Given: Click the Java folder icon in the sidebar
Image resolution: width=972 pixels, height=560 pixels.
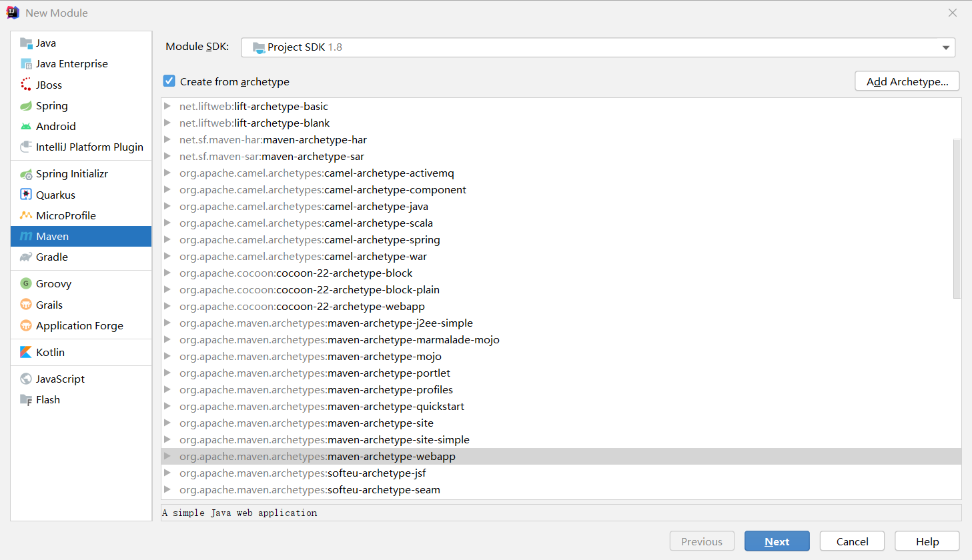Looking at the screenshot, I should [26, 43].
